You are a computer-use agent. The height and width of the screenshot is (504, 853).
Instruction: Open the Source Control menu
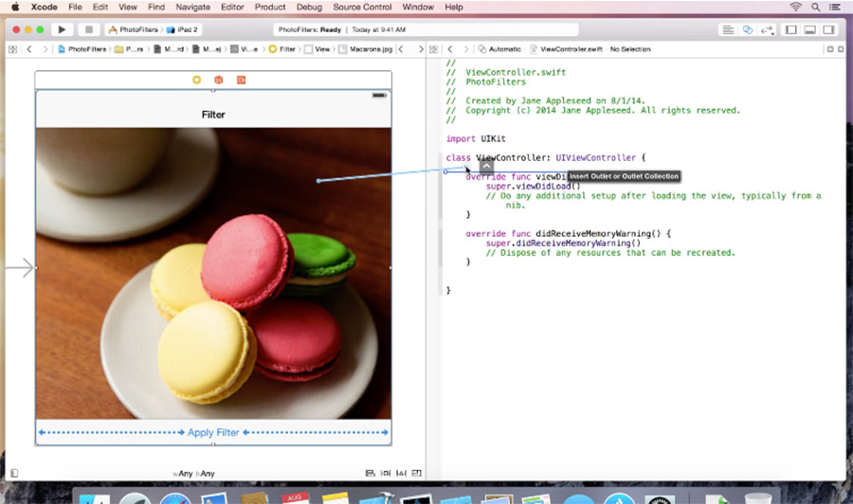coord(362,7)
